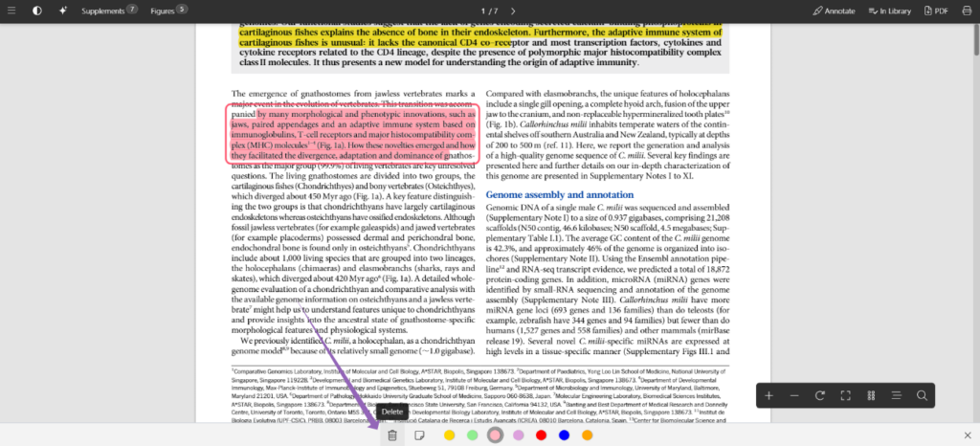The height and width of the screenshot is (446, 980).
Task: Rotate the page with the rotate icon
Action: 820,395
